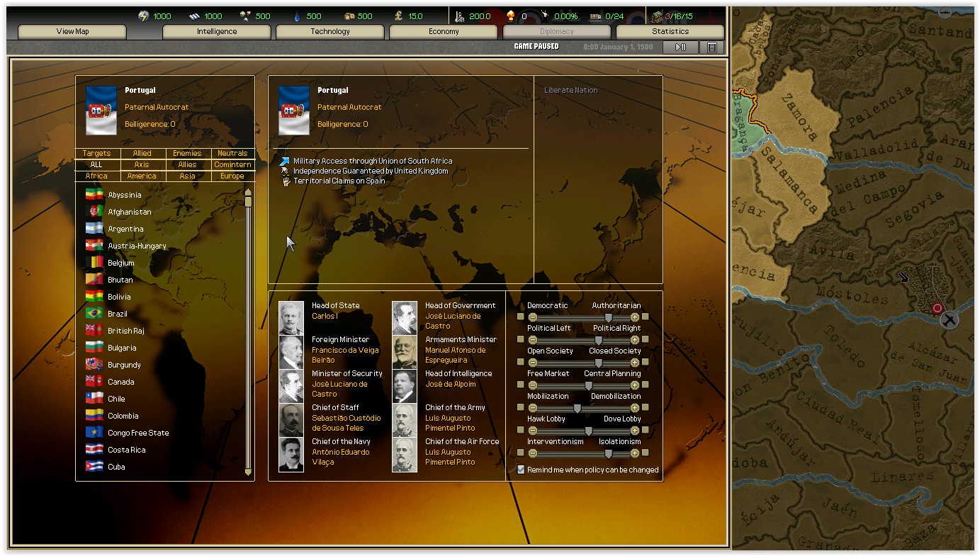Switch to the Technology tab
980x556 pixels.
point(330,32)
